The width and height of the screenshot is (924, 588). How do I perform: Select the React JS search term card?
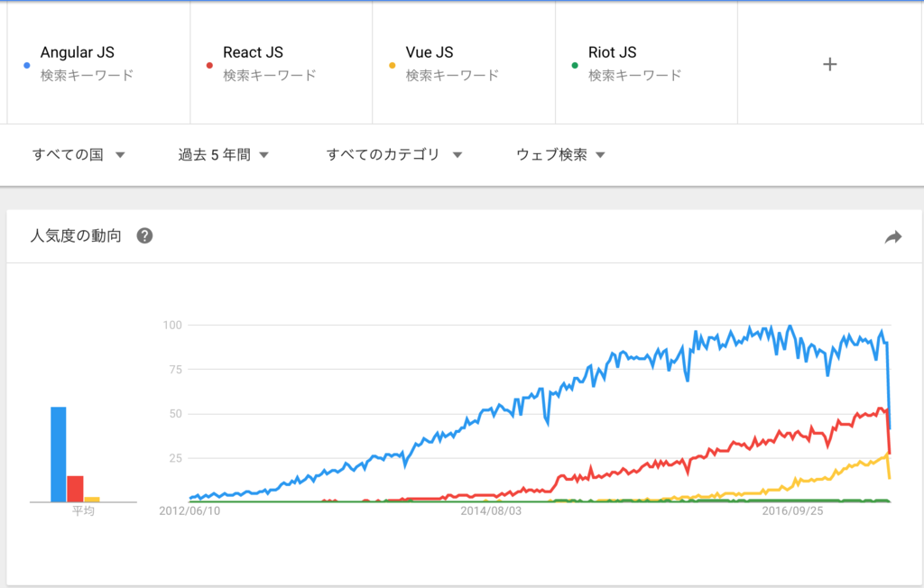click(x=282, y=63)
